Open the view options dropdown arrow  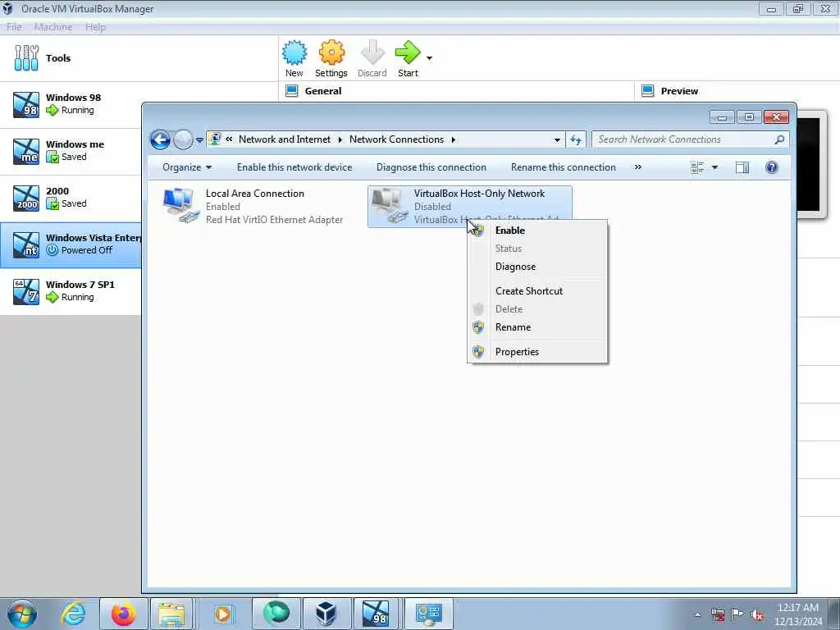point(714,167)
